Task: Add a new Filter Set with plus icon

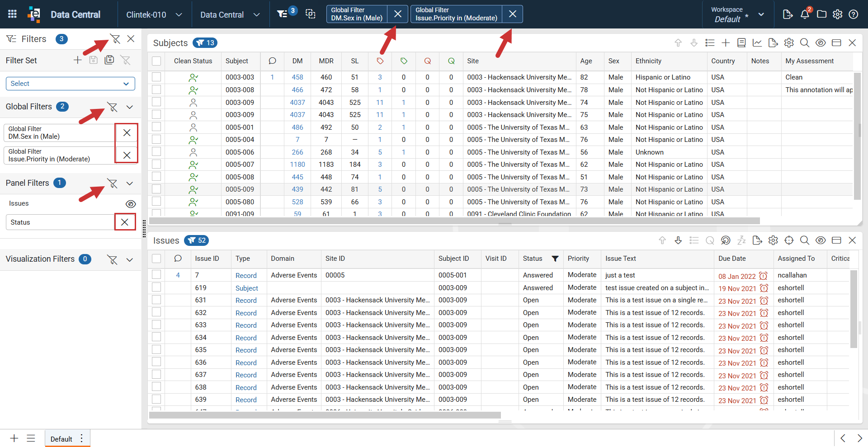Action: tap(78, 60)
